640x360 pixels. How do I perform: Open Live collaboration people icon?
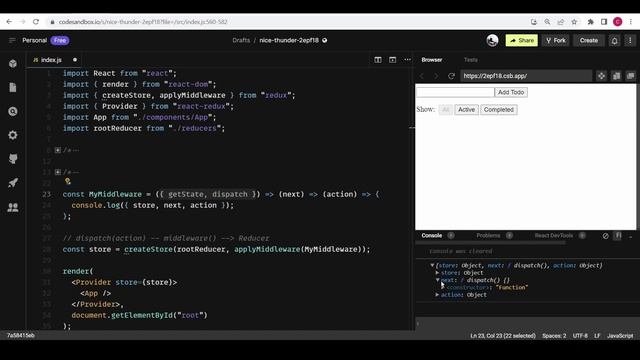[x=13, y=207]
